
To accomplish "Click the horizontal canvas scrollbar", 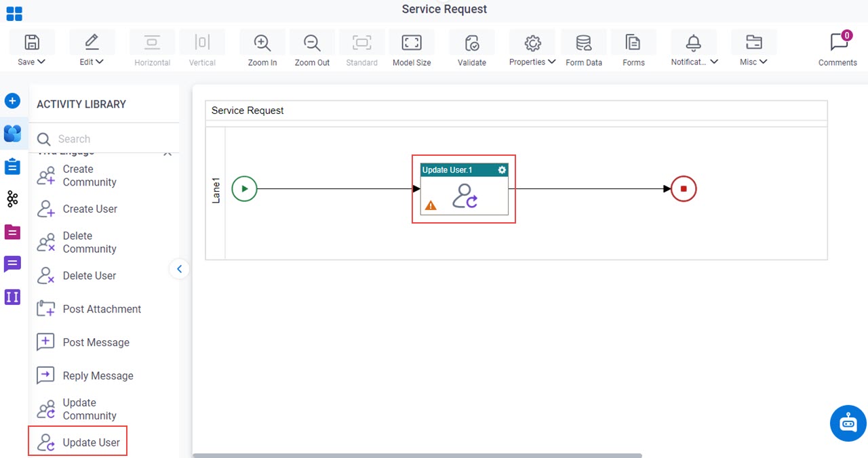I will 417,455.
